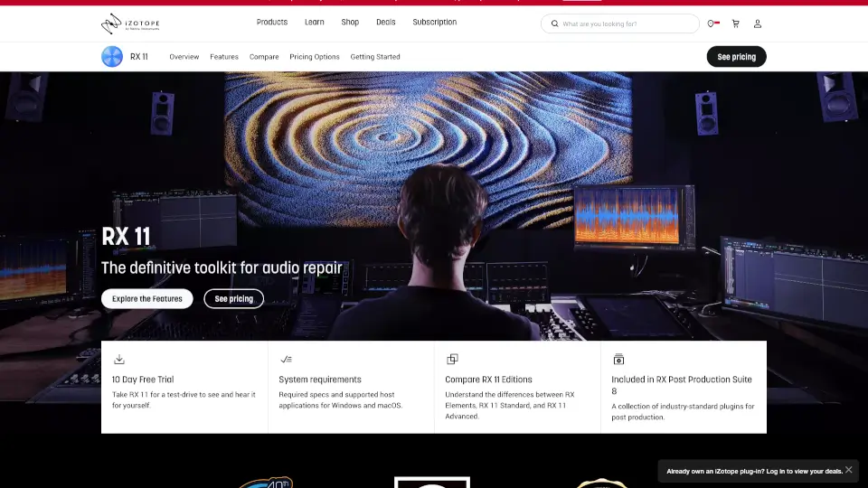This screenshot has height=488, width=868.
Task: Click the download icon above 10 Day Free Trial
Action: (x=119, y=359)
